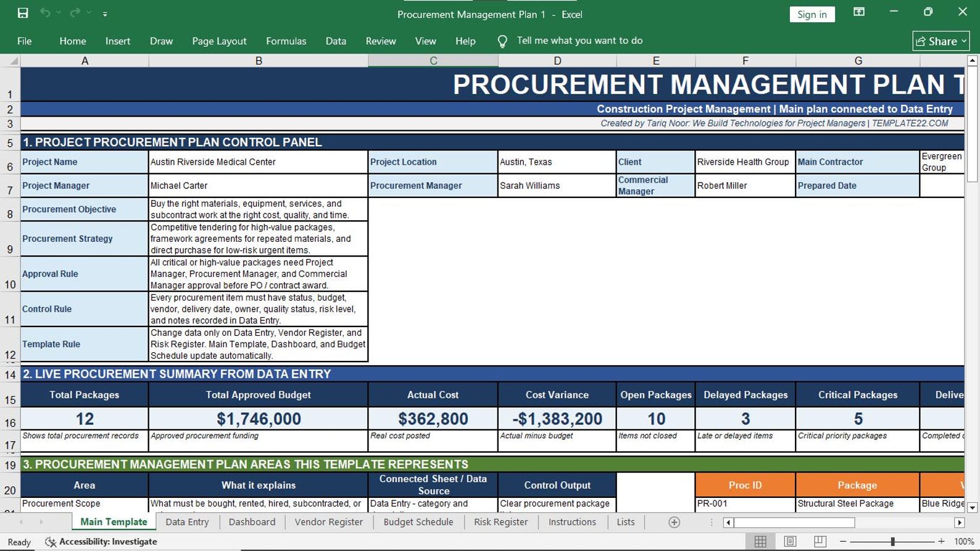Open Ribbon Display Options icon
This screenshot has height=551, width=980.
858,12
